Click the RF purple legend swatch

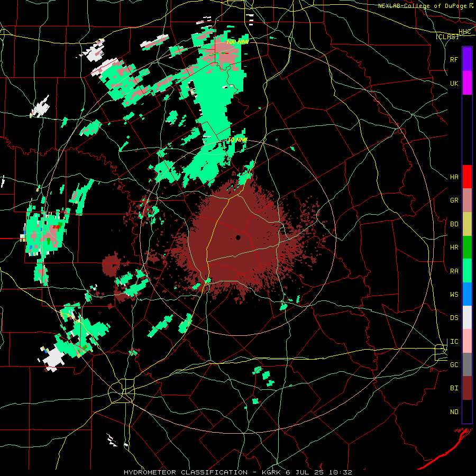467,59
